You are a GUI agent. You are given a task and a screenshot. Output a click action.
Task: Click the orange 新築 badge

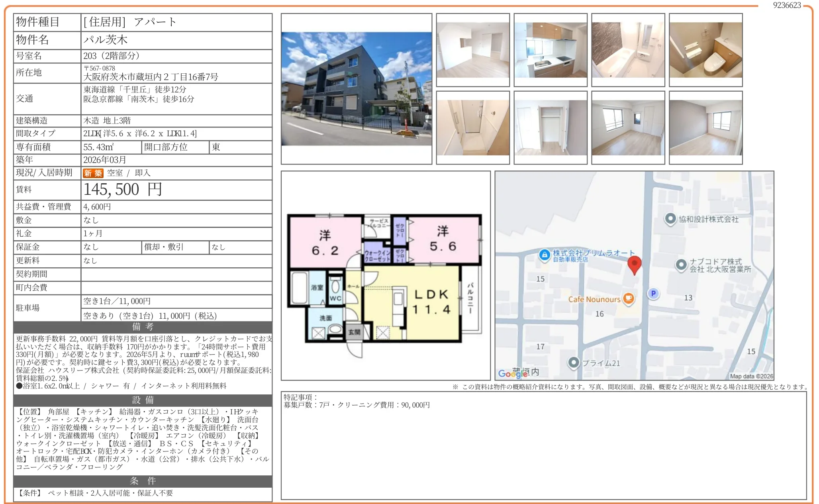(x=93, y=173)
